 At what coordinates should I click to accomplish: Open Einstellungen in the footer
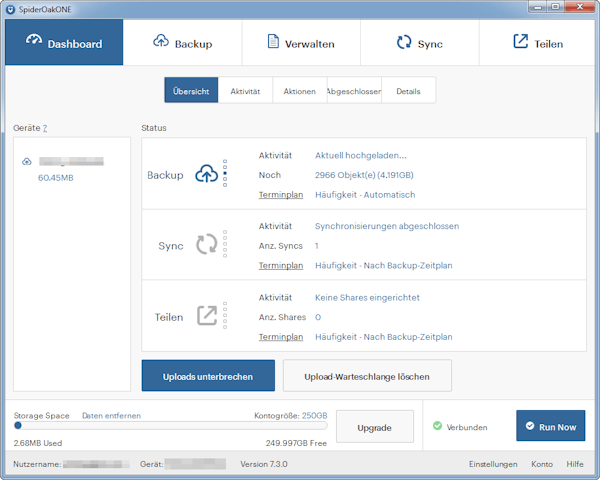pyautogui.click(x=493, y=464)
